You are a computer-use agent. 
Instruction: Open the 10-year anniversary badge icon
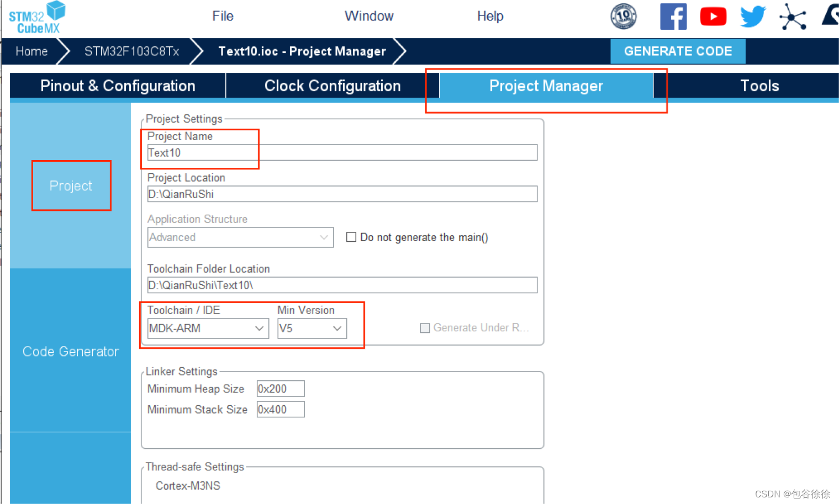(624, 17)
